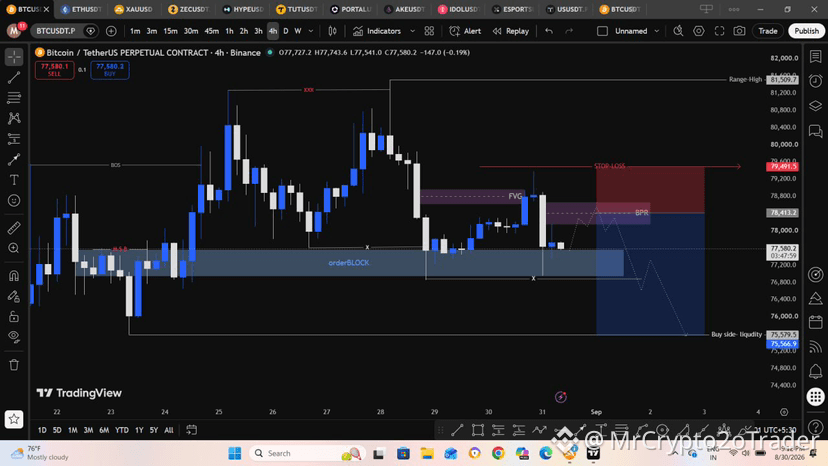Click the red SELL price button
This screenshot has width=828, height=466.
coord(54,70)
